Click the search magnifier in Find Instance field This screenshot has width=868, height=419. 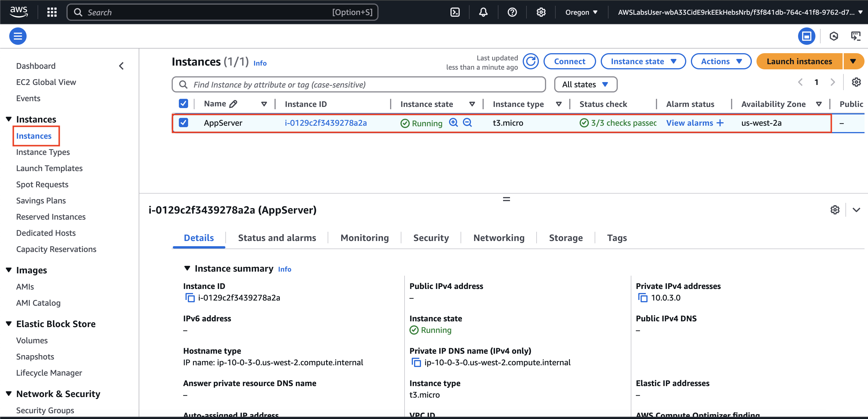[183, 84]
